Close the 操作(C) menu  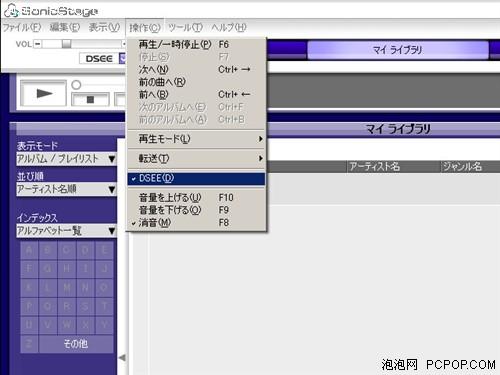pyautogui.click(x=145, y=27)
